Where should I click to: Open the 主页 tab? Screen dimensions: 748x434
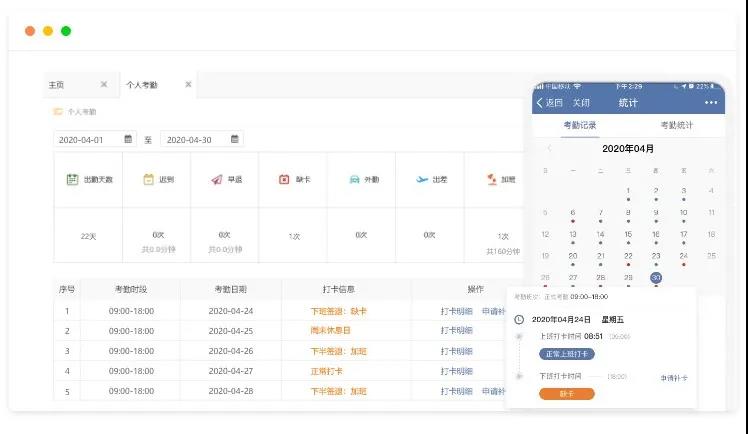coord(56,85)
